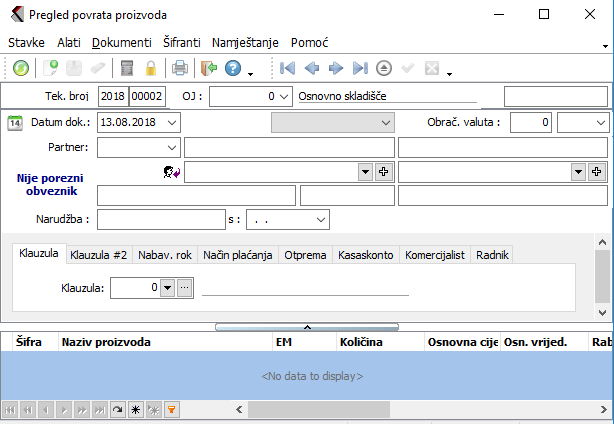The image size is (614, 424).
Task: Switch to the Kasaskonto tab
Action: [x=367, y=255]
